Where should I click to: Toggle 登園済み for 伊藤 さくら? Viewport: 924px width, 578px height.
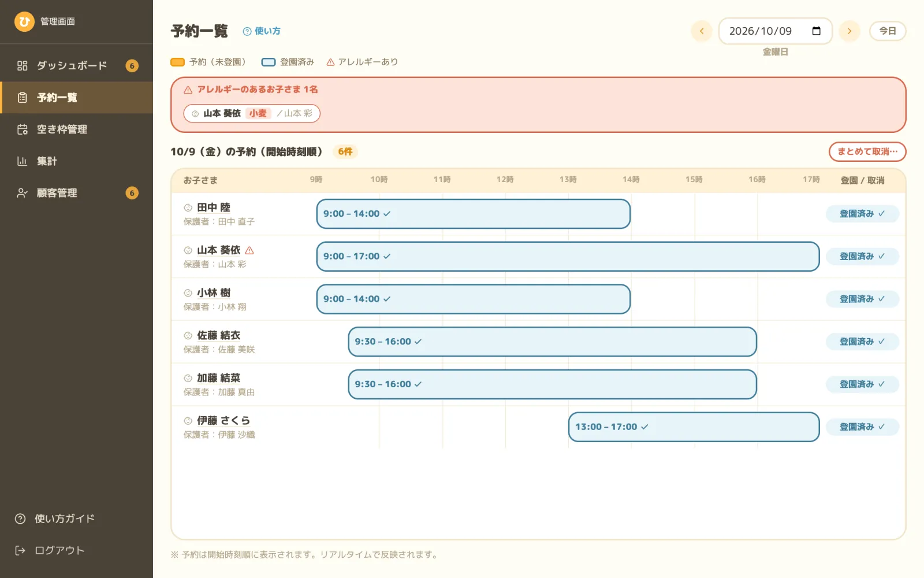click(x=862, y=427)
